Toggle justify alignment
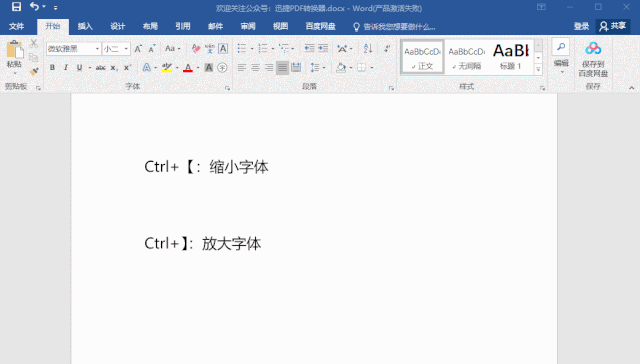 tap(282, 67)
